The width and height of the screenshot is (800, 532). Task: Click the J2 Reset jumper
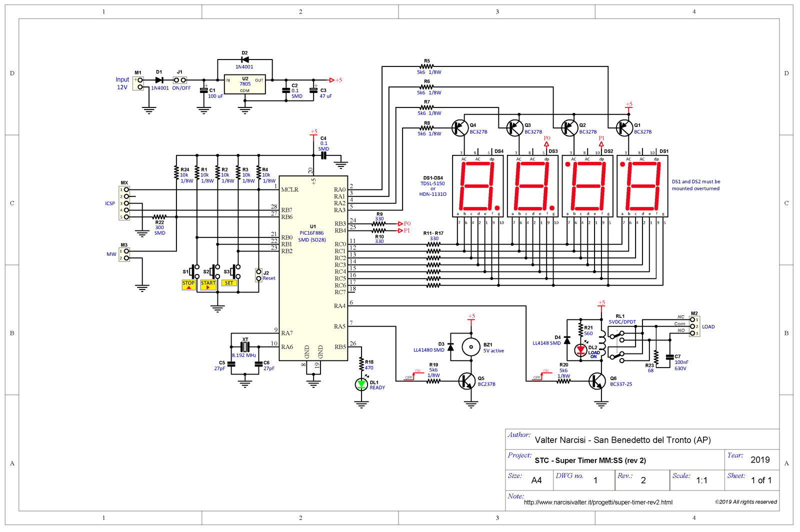click(x=258, y=274)
